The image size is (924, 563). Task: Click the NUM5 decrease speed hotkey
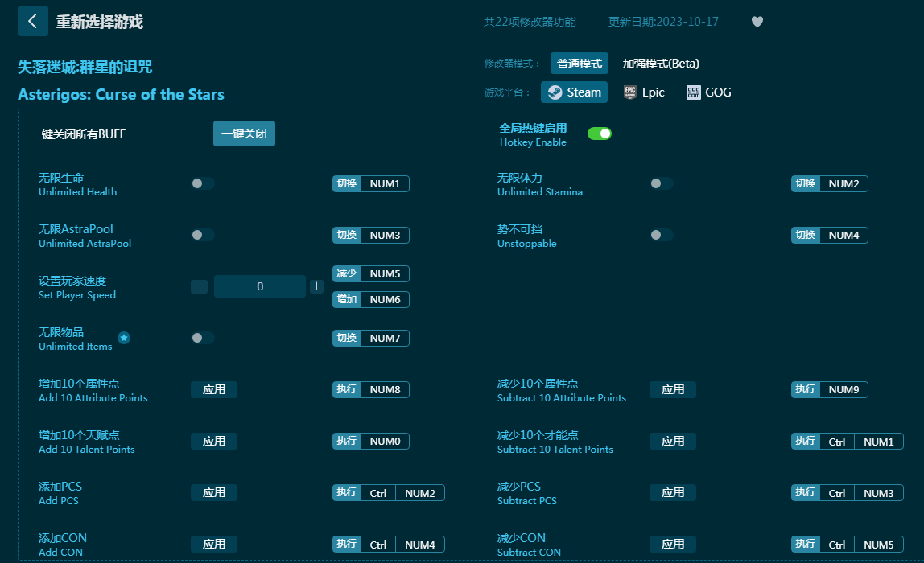(371, 273)
